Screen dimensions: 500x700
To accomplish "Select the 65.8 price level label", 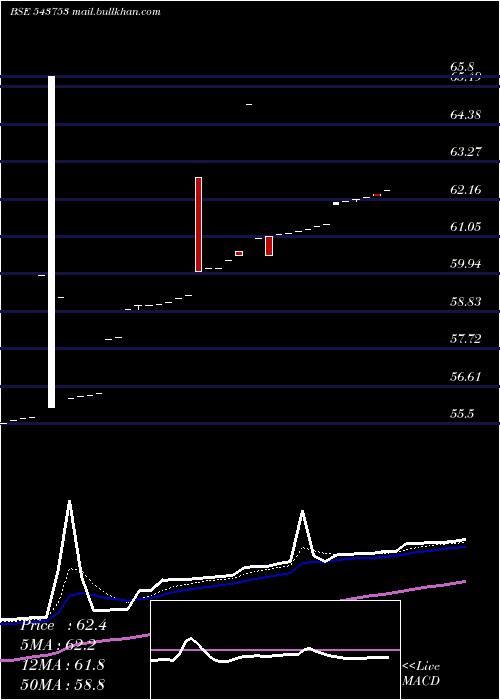I will [462, 67].
